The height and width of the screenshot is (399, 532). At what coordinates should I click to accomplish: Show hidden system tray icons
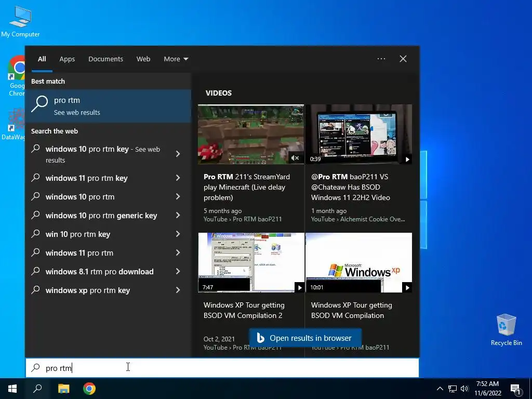tap(440, 389)
